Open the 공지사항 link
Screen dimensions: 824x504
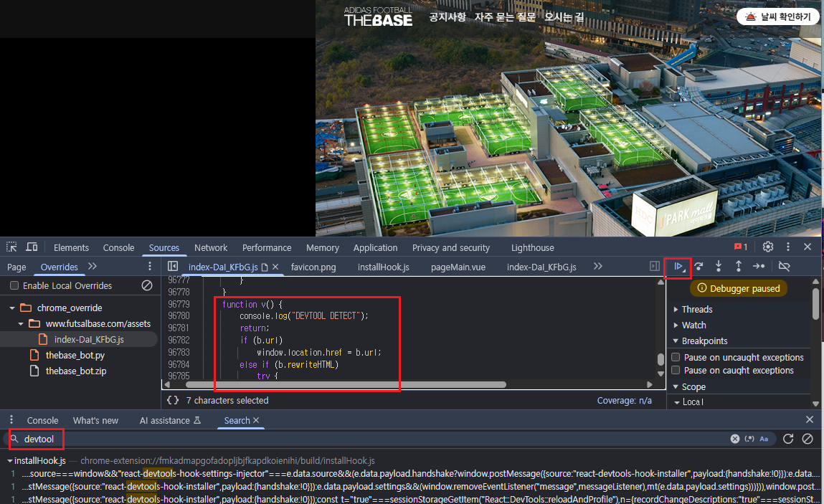click(x=447, y=17)
